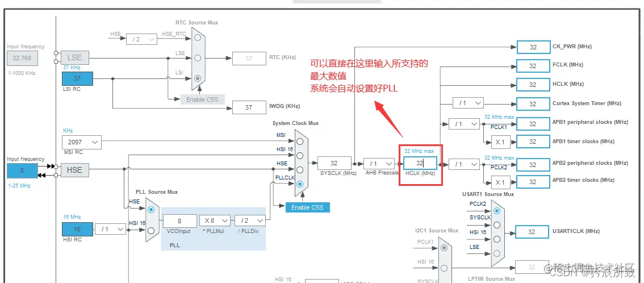Edit the HSE input frequency 8 field

(22, 170)
